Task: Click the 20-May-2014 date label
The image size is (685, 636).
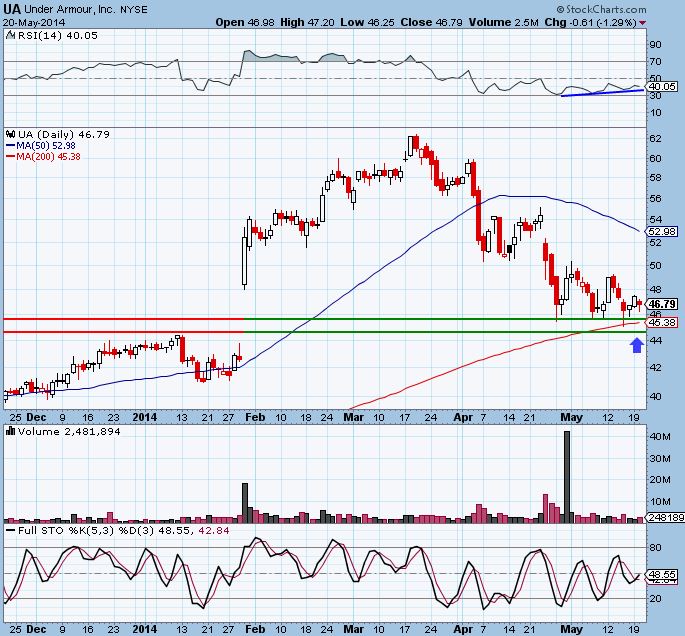Action: (34, 22)
